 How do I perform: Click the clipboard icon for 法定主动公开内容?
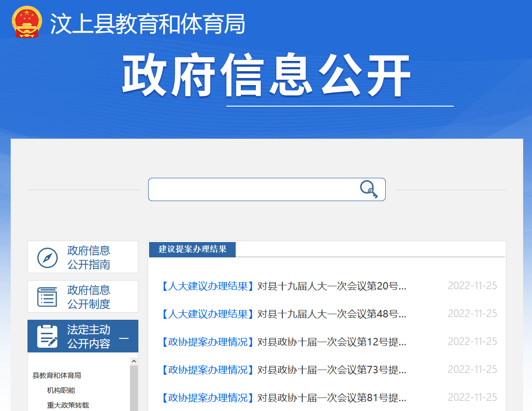(x=47, y=336)
